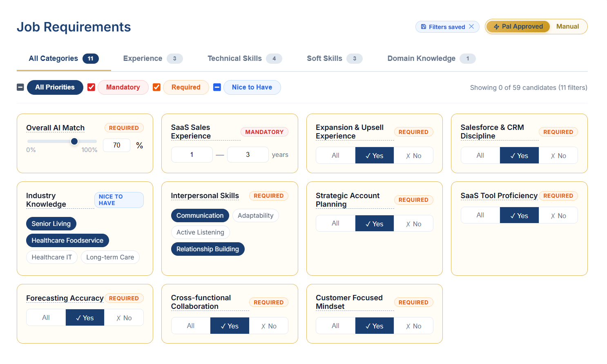Click REQUIRED badge on Customer Focused Mindset
The image size is (607, 364).
tap(413, 302)
